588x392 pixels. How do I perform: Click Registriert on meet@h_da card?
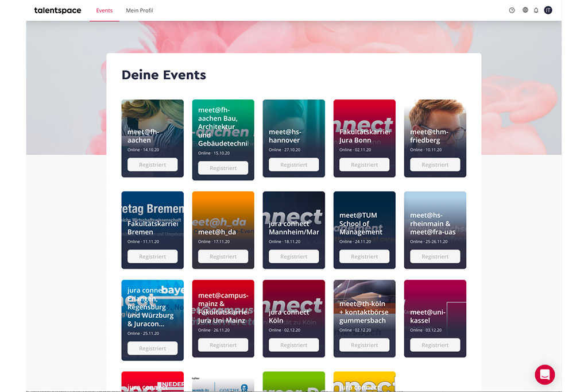point(223,256)
